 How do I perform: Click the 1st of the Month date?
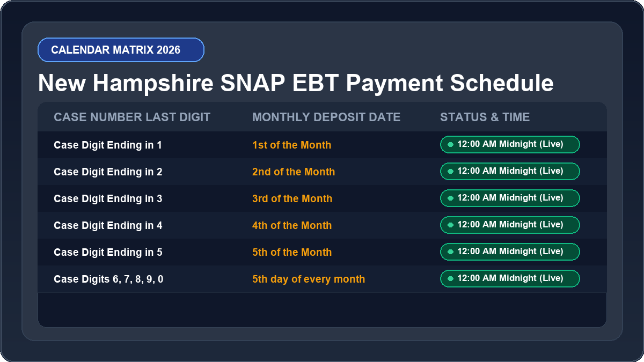coord(291,145)
